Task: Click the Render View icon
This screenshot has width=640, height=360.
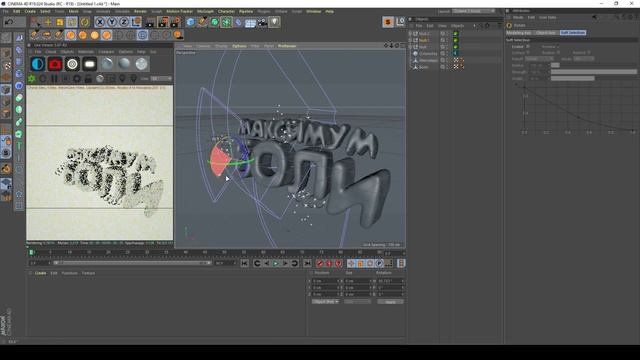Action: [x=151, y=22]
